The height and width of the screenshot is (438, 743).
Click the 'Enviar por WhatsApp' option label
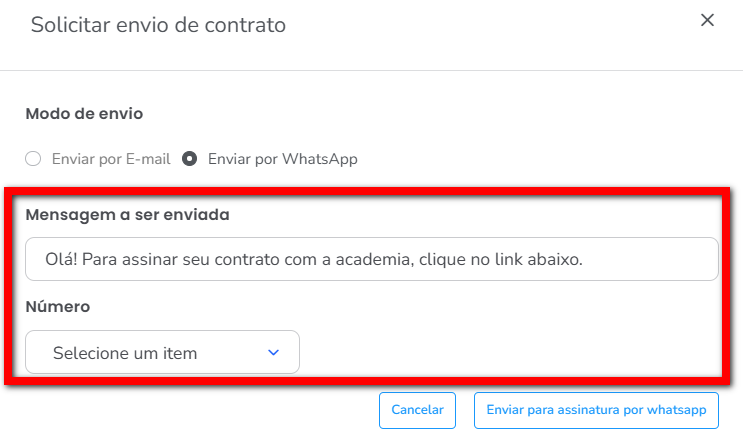click(x=282, y=158)
